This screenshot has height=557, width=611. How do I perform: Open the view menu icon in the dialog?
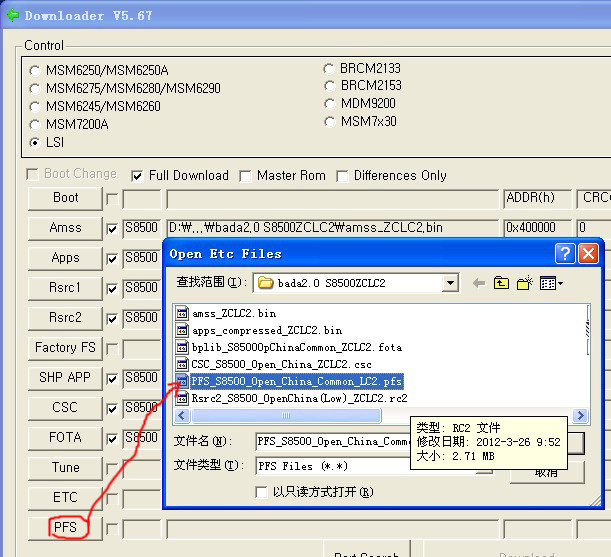(x=551, y=283)
